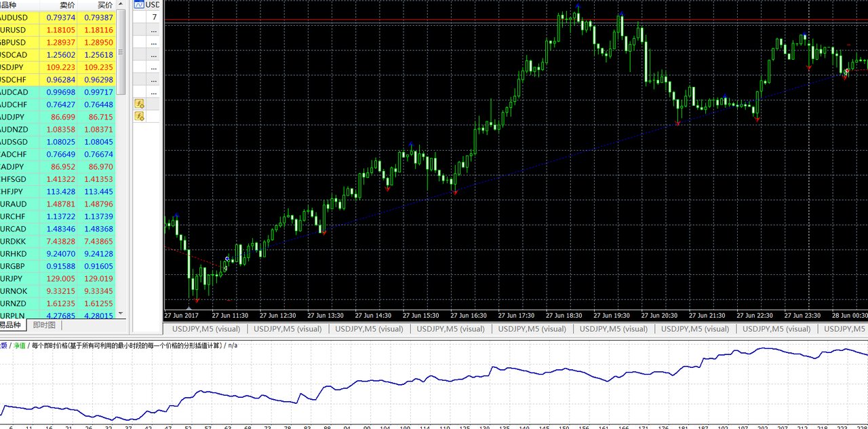Open the 即时图 tab

pyautogui.click(x=44, y=325)
